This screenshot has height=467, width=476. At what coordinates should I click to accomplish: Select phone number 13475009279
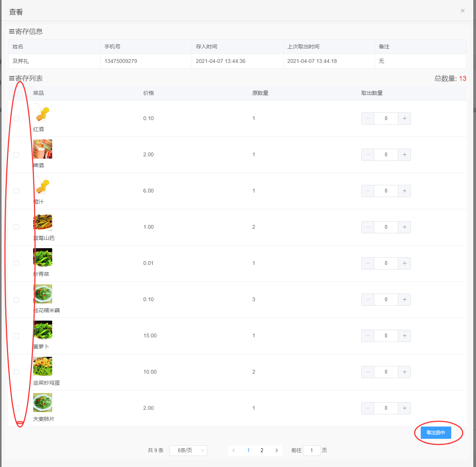121,61
